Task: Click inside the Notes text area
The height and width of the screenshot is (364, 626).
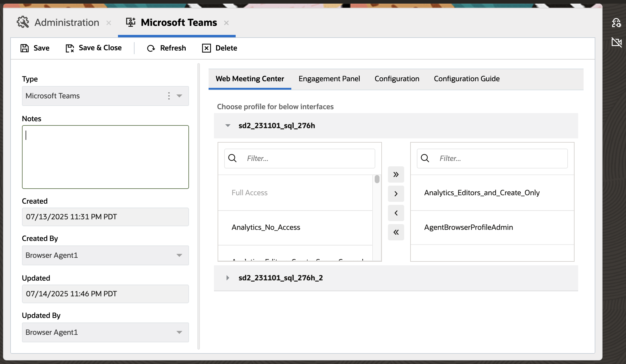Action: tap(105, 156)
